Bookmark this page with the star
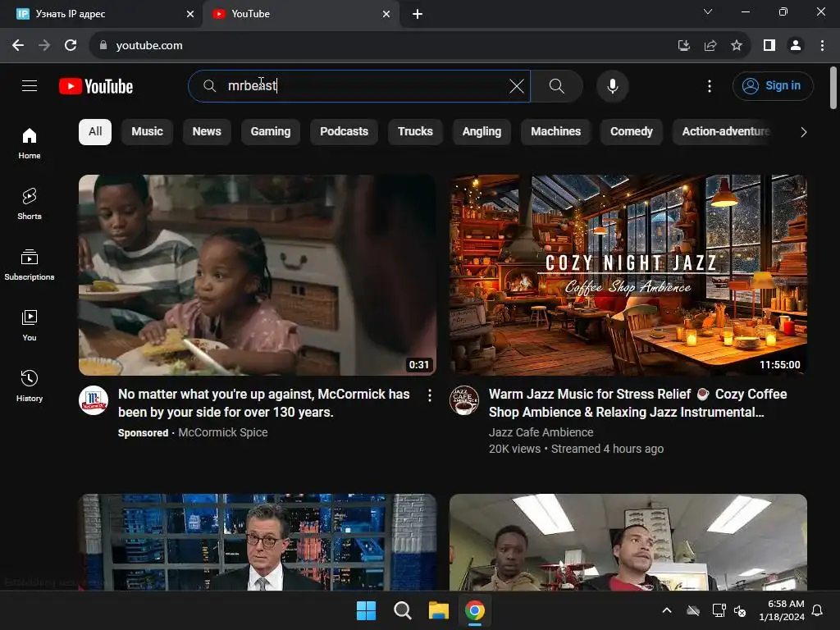 pos(737,46)
